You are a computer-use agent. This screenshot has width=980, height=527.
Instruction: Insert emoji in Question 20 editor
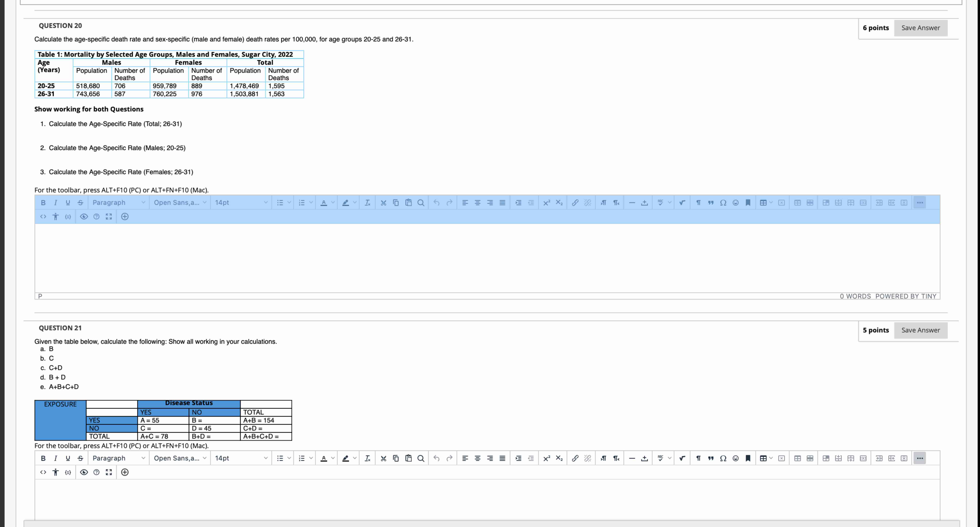click(735, 203)
